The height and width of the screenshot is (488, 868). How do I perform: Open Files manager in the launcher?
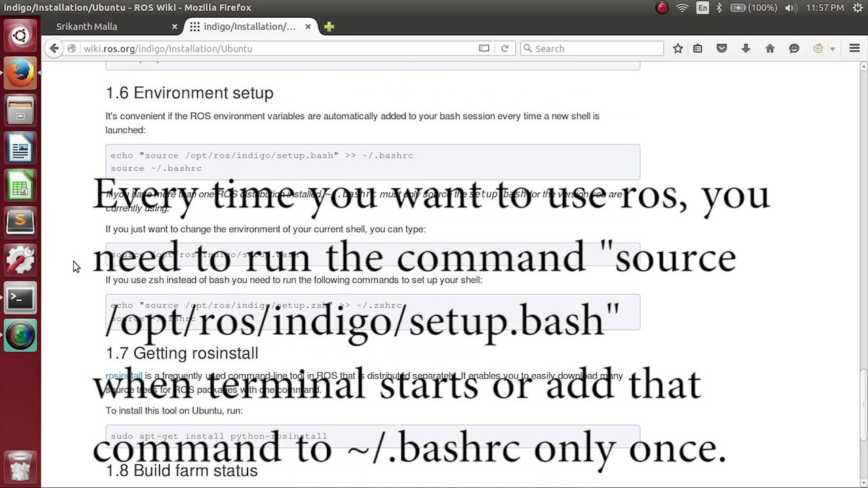pos(20,110)
